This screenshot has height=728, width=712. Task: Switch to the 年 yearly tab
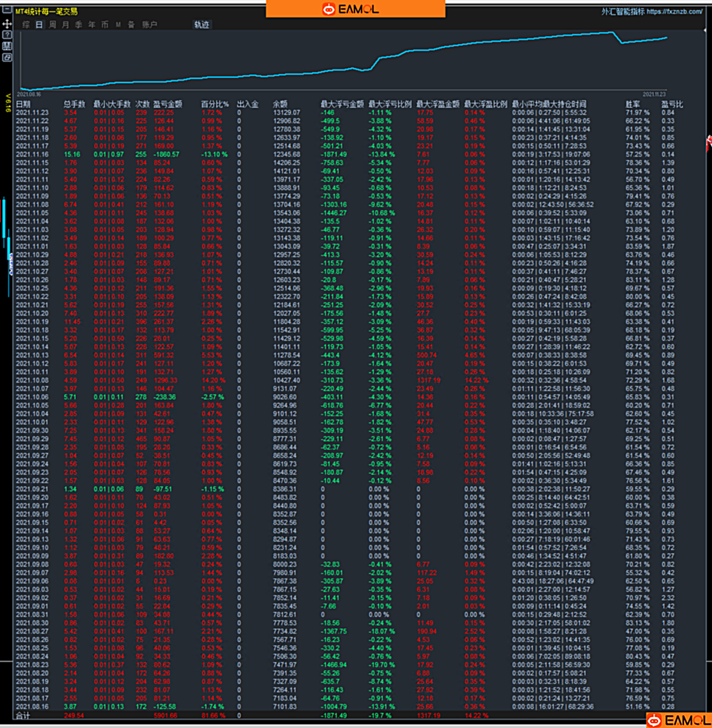point(91,25)
